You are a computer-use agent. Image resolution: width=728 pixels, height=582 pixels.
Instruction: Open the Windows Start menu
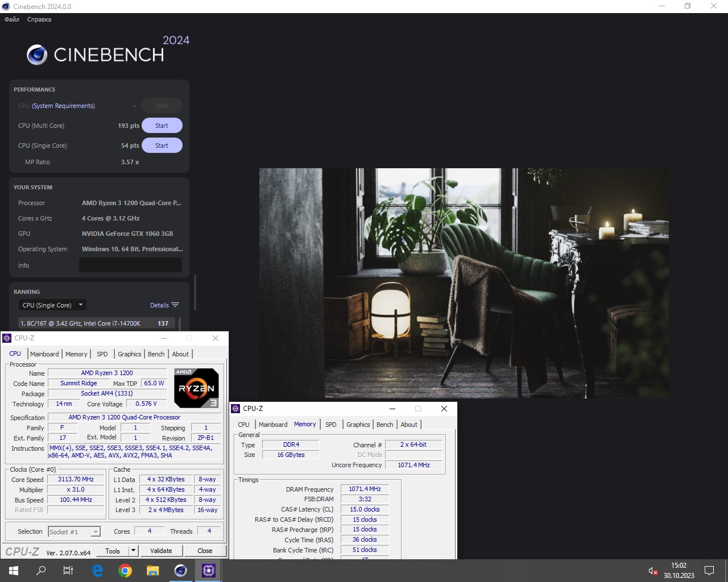tap(14, 571)
